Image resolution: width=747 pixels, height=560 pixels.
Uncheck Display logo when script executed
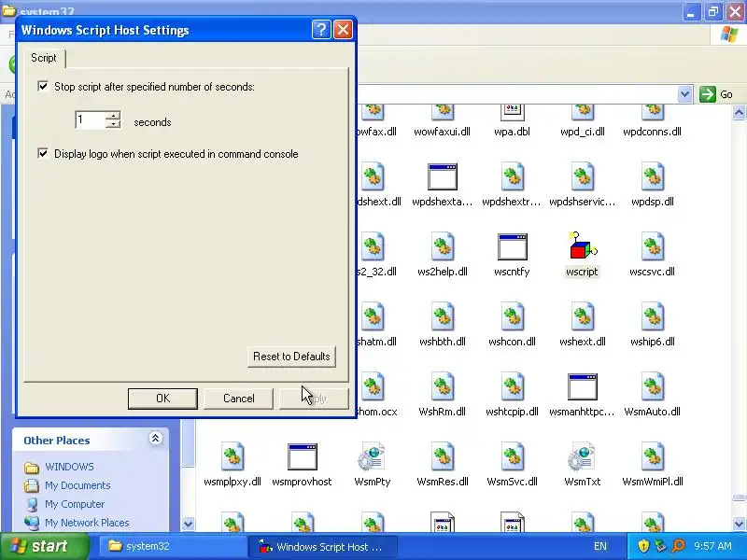43,153
